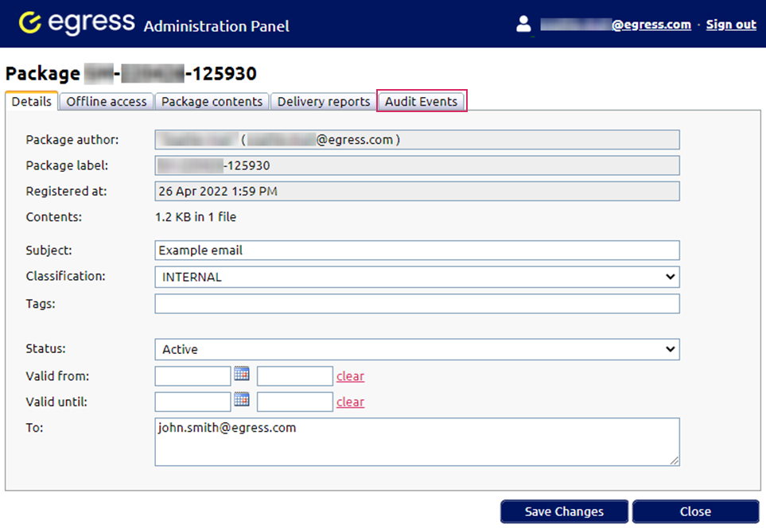Image resolution: width=766 pixels, height=532 pixels.
Task: Open the Delivery reports tab
Action: coord(323,101)
